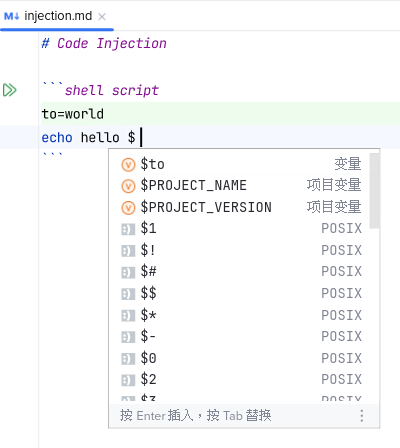Viewport: 400px width, 448px height.
Task: Select the $to variable suggestion
Action: (240, 164)
